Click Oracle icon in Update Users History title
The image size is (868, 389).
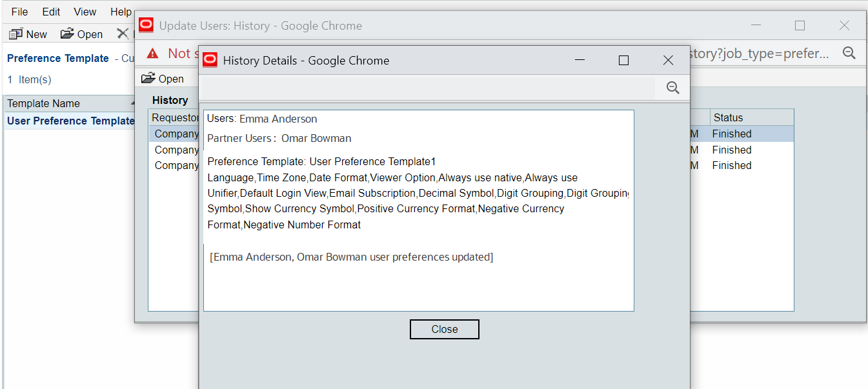click(x=146, y=25)
